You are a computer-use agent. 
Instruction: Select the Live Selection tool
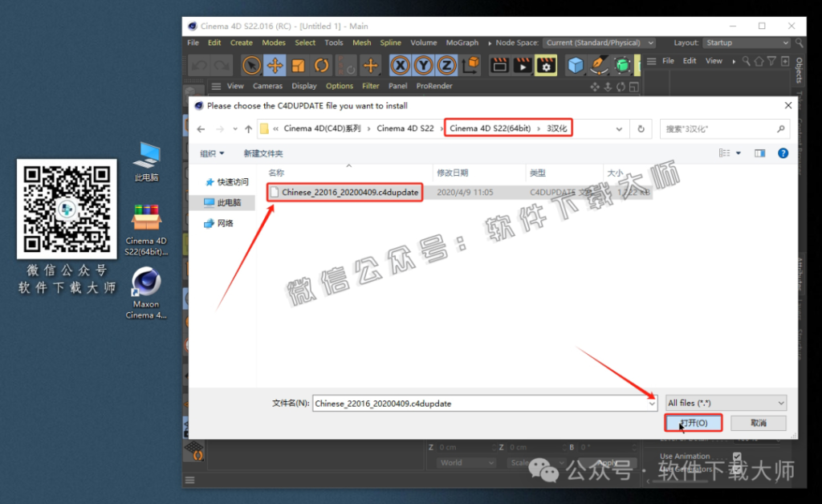click(x=251, y=64)
